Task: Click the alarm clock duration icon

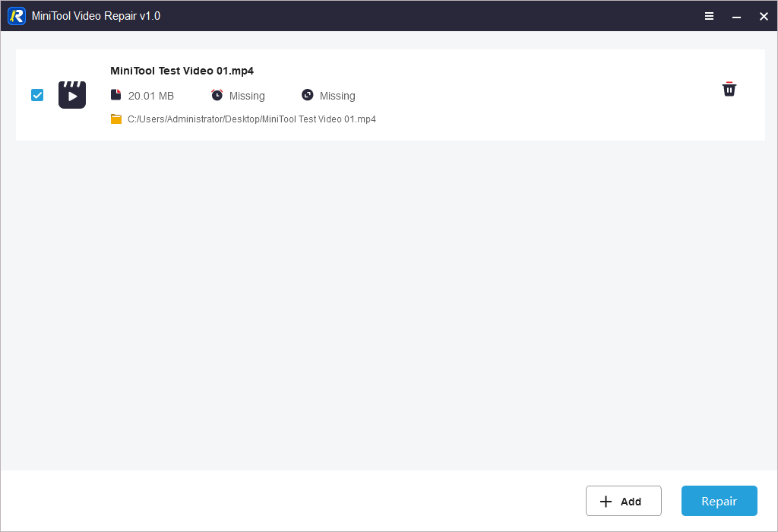Action: 217,95
